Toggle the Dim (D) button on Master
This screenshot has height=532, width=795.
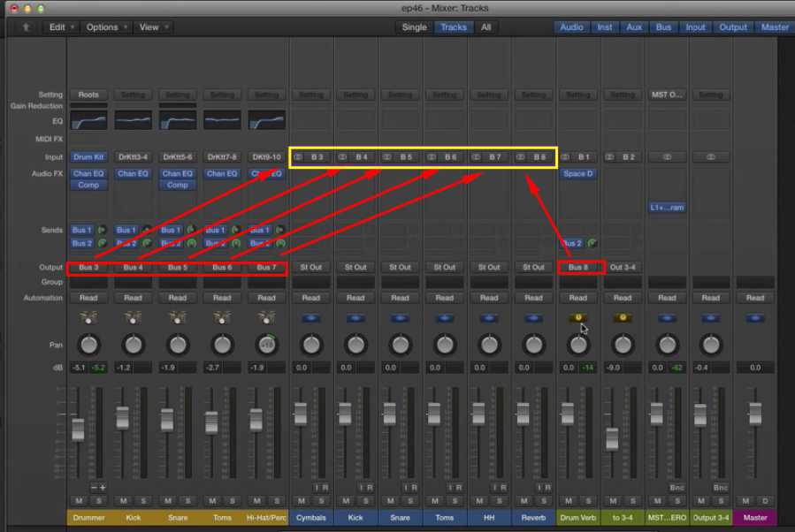[765, 501]
